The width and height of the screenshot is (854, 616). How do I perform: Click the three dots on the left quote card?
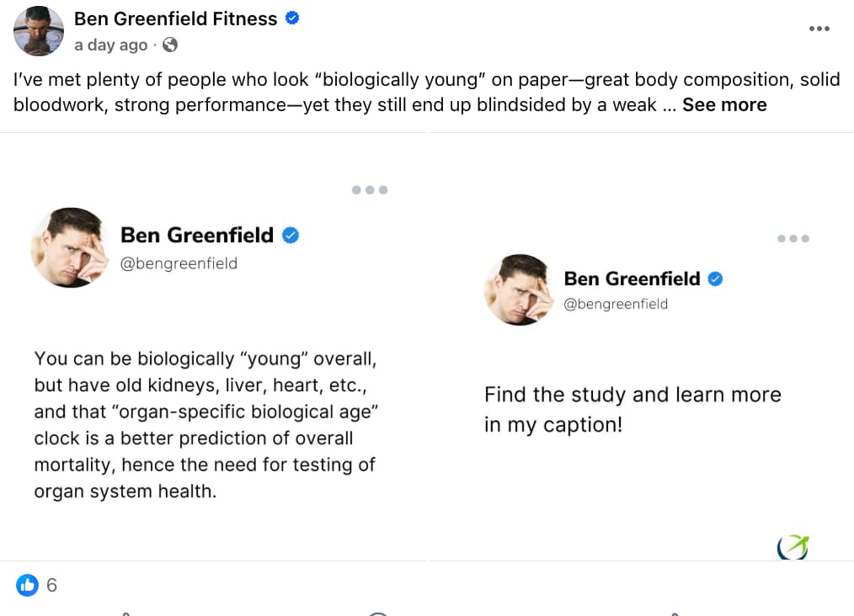[x=369, y=190]
